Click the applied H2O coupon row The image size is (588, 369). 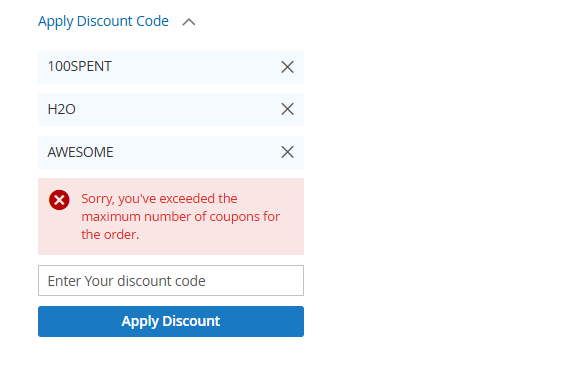click(x=171, y=109)
